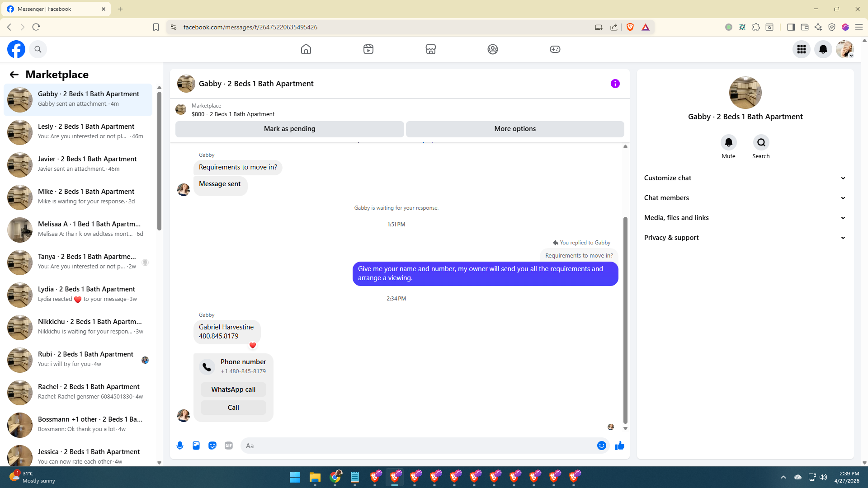This screenshot has height=488, width=868.
Task: Open the Reels video icon
Action: pyautogui.click(x=368, y=49)
